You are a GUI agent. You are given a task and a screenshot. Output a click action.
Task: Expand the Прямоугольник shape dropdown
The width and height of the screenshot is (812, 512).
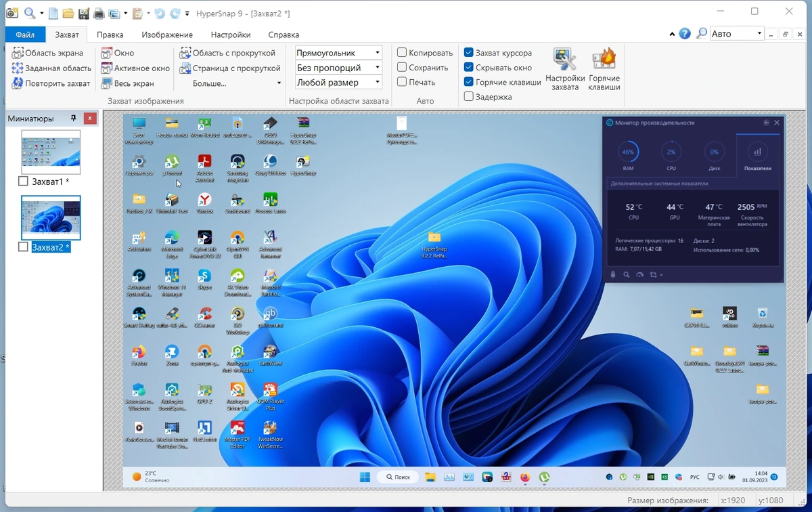(x=339, y=53)
